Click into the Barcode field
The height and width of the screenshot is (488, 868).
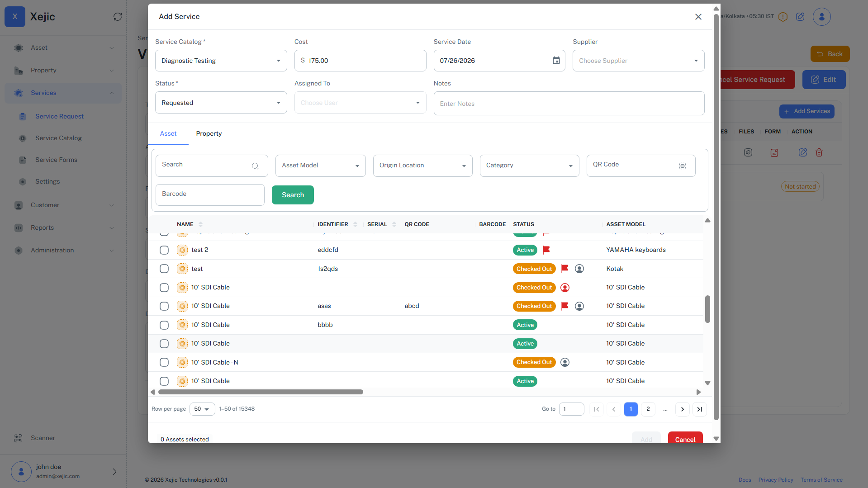tap(210, 195)
